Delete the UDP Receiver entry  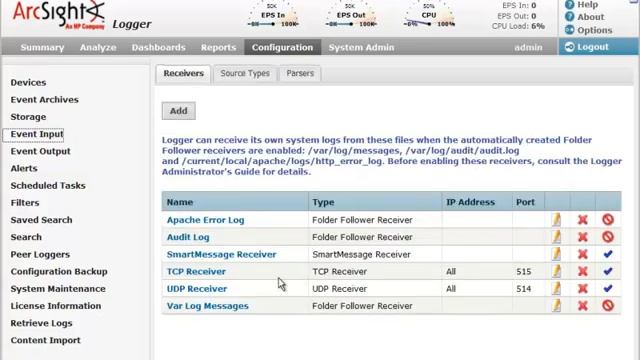point(583,288)
